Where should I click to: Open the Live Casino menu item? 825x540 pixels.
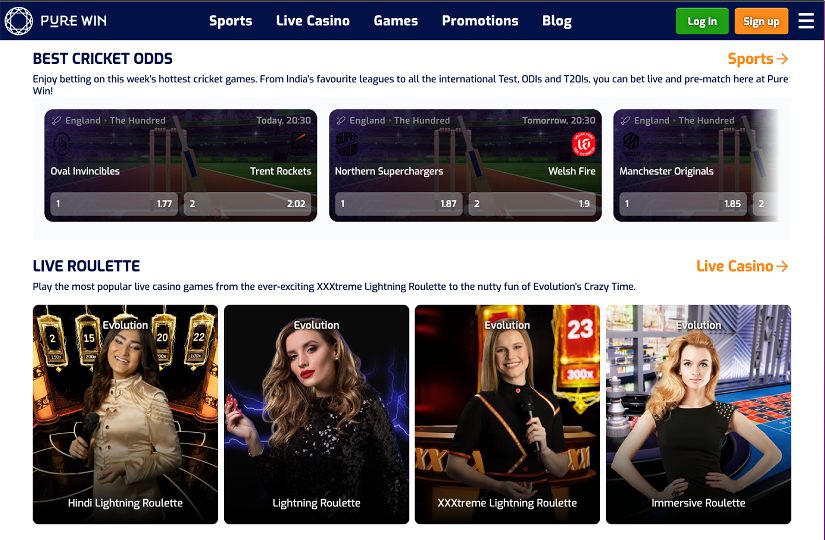tap(313, 21)
